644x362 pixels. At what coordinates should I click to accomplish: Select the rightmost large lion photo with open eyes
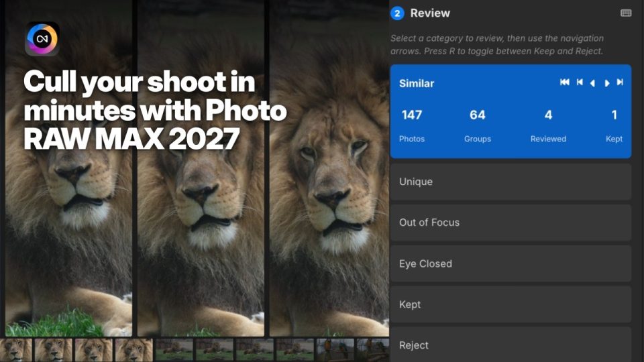tap(329, 168)
